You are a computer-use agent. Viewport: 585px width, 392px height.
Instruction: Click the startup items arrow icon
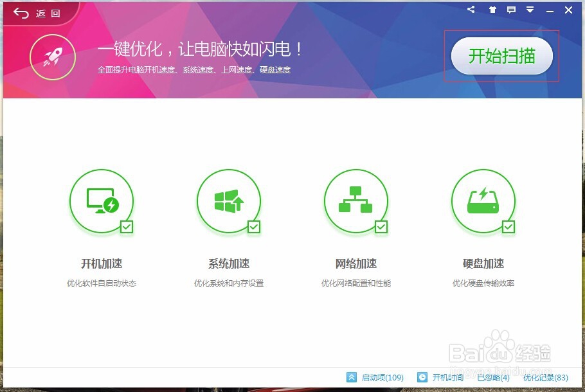[352, 377]
